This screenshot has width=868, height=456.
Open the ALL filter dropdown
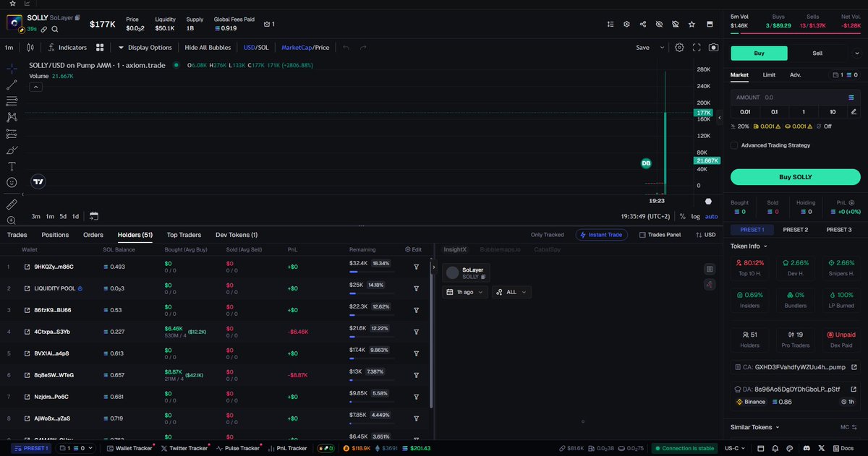coord(512,292)
